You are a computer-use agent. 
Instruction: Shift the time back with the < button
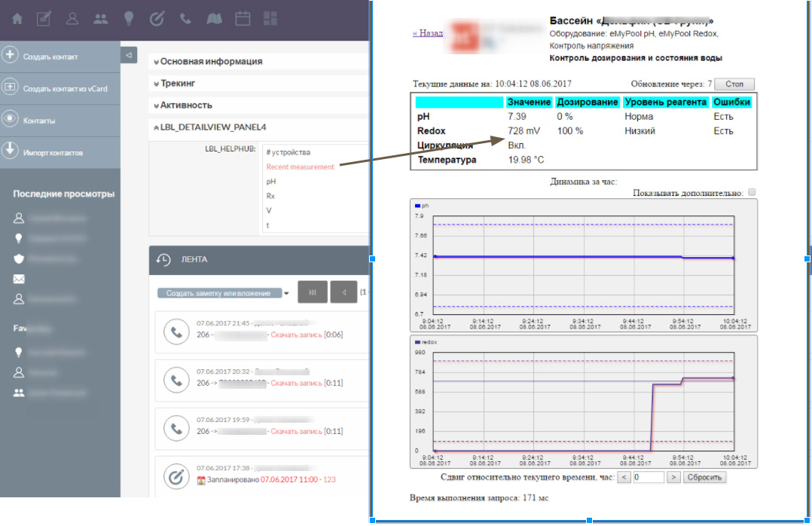click(624, 477)
